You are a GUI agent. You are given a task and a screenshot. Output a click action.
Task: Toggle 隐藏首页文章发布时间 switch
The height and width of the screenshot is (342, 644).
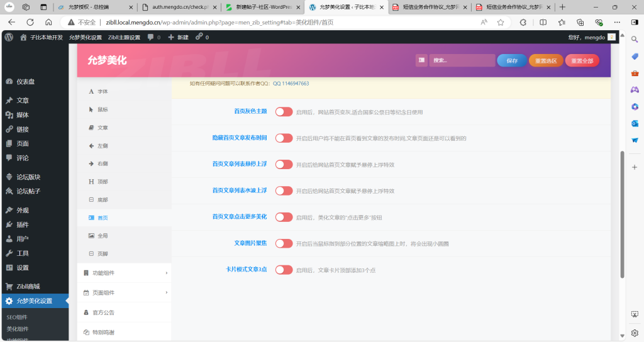point(284,138)
